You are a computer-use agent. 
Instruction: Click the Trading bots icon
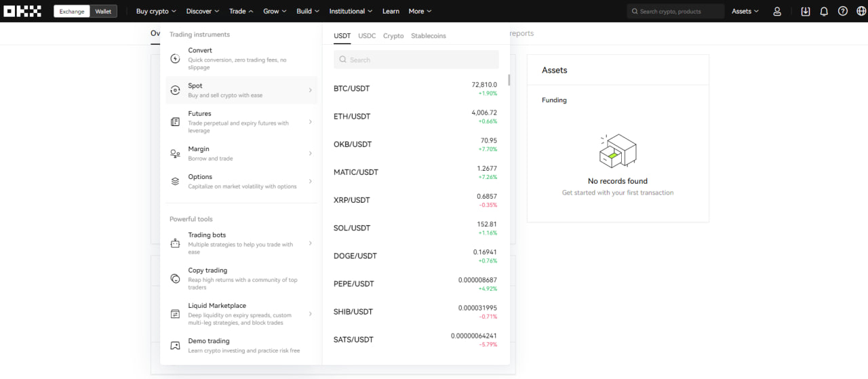click(x=175, y=243)
